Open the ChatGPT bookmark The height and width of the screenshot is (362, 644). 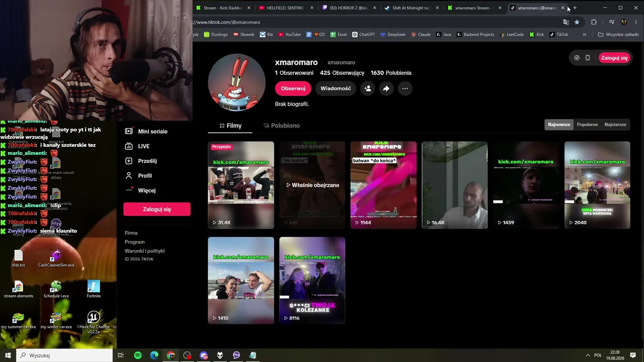(x=363, y=35)
